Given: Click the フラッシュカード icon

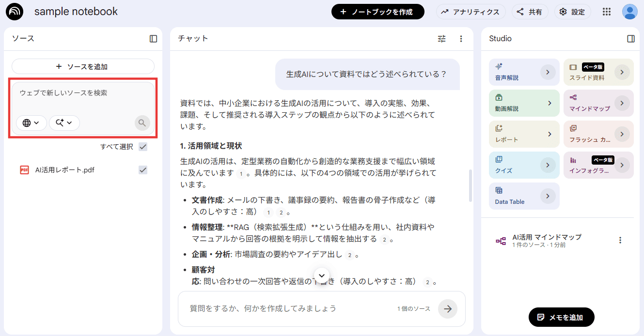Looking at the screenshot, I should [573, 128].
